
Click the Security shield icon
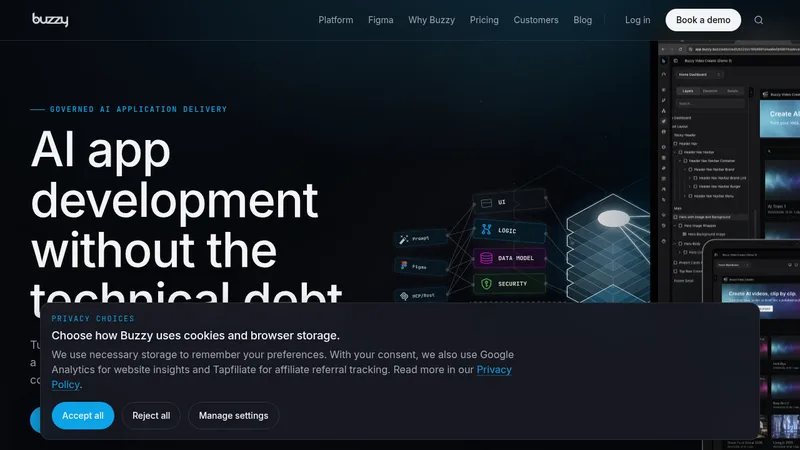(x=486, y=283)
